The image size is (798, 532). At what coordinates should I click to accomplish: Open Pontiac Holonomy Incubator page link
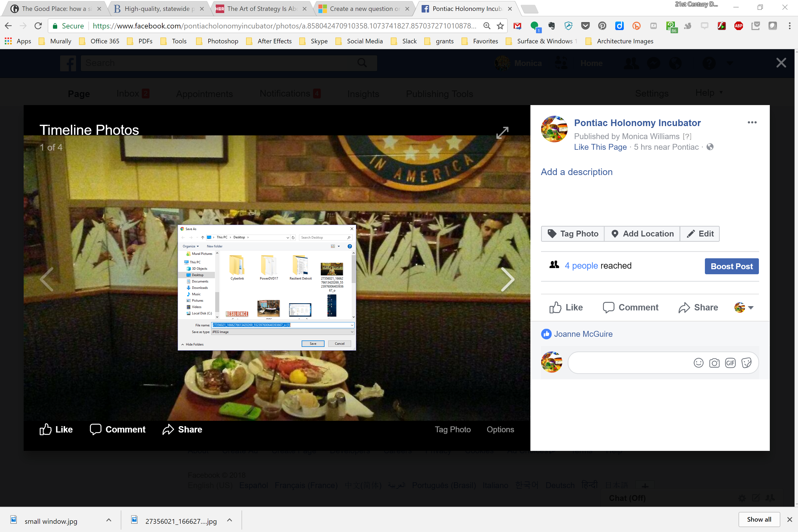pos(637,123)
